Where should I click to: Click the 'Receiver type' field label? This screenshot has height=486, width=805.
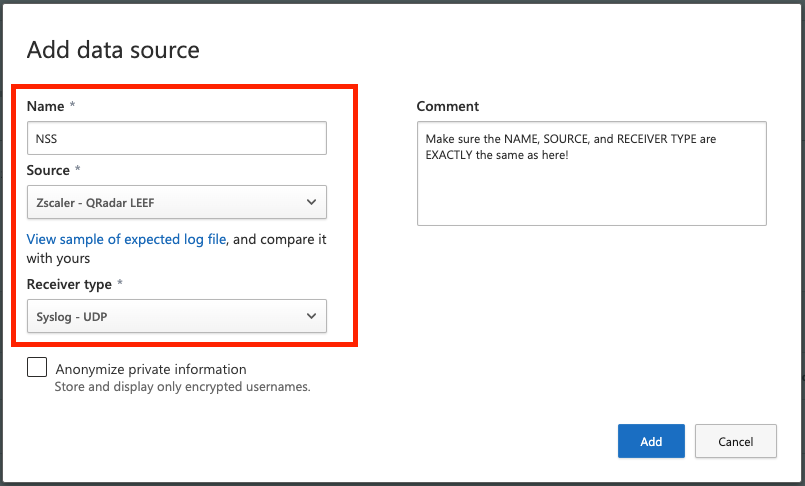pyautogui.click(x=69, y=284)
